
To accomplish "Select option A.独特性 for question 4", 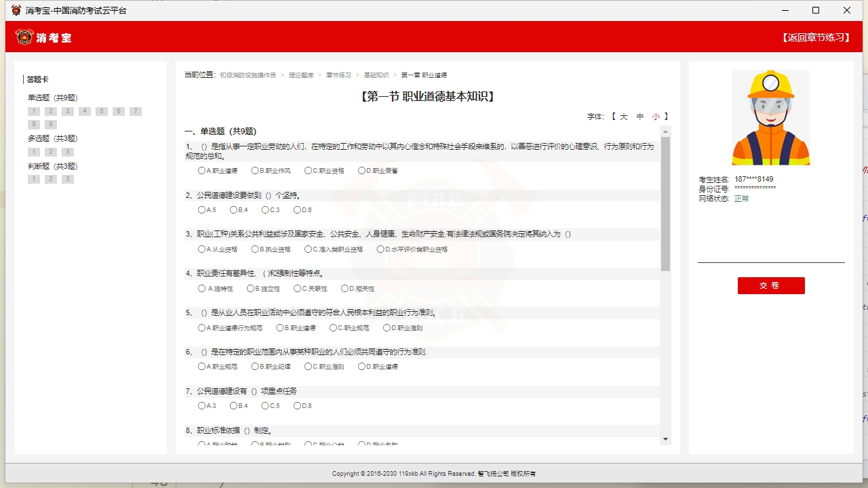I will pos(201,288).
